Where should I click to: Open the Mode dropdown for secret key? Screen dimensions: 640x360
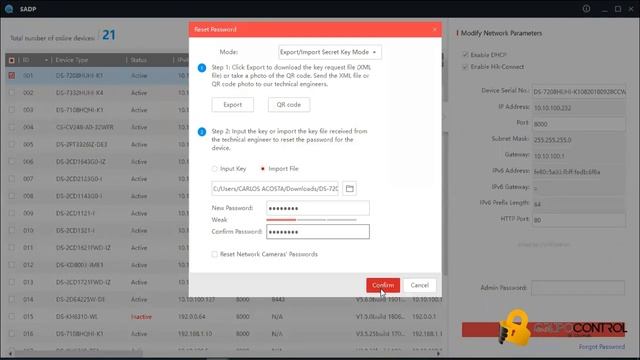coord(329,52)
